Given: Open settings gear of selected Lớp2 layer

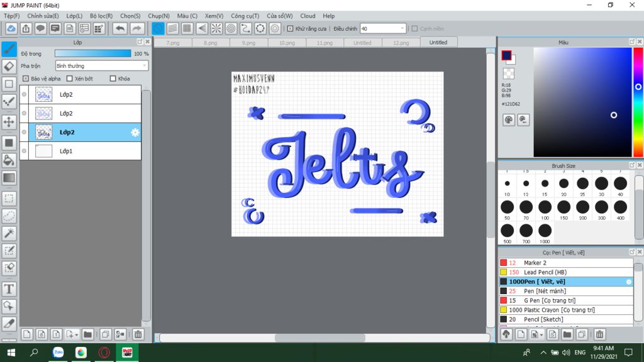Looking at the screenshot, I should point(135,132).
